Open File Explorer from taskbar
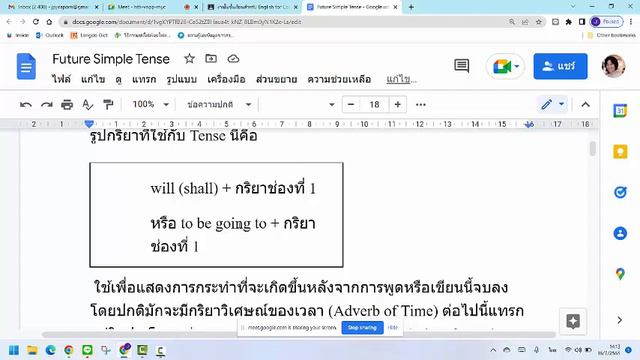Viewport: 640px width, 360px height. (32, 350)
